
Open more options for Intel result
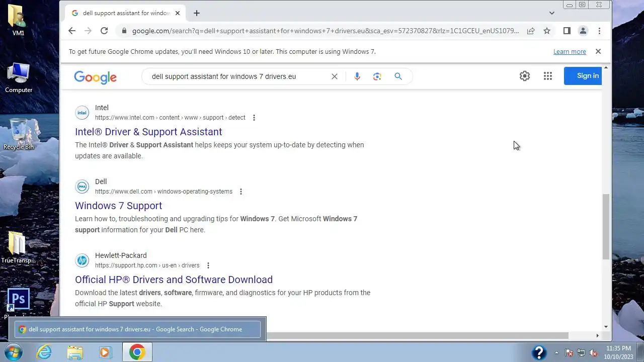pyautogui.click(x=254, y=118)
